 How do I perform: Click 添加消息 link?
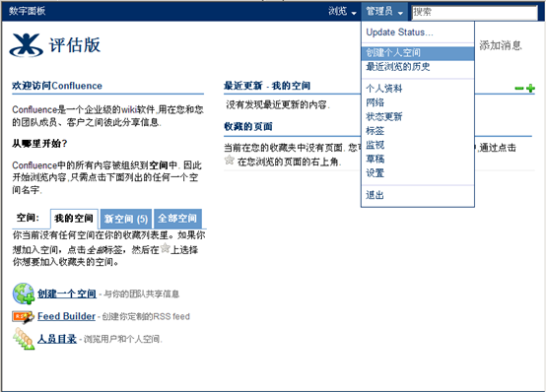(501, 45)
